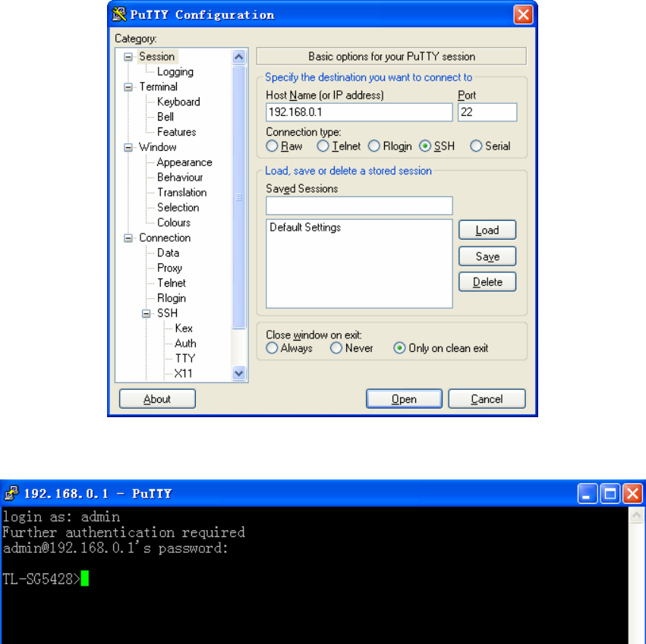Open SSH category in tree
Viewport: 646px width, 644px height.
click(167, 313)
